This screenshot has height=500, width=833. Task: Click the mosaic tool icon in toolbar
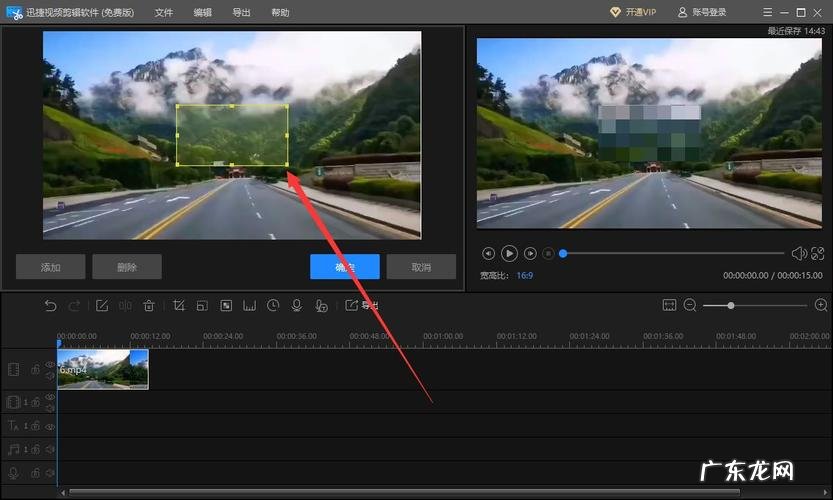[226, 306]
